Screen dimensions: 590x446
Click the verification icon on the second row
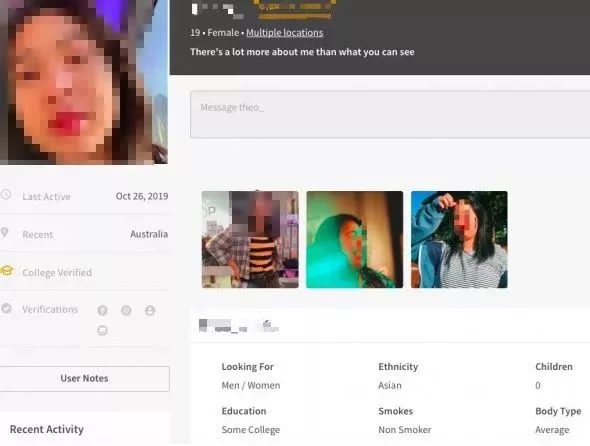pyautogui.click(x=102, y=330)
